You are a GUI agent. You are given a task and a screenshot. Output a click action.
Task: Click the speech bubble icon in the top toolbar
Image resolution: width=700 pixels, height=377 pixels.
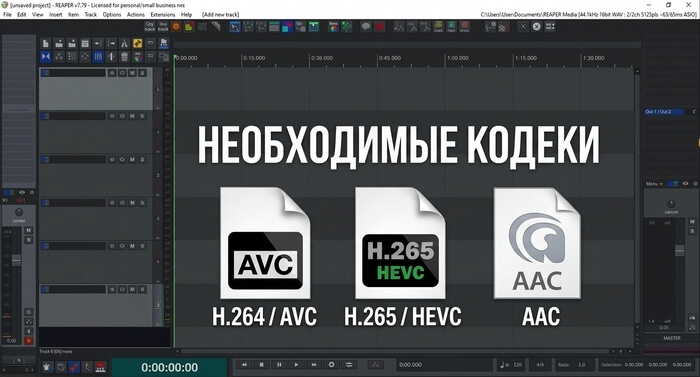click(366, 27)
